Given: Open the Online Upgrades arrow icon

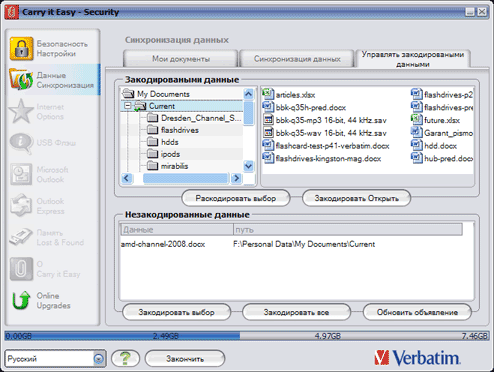Looking at the screenshot, I should (x=21, y=300).
